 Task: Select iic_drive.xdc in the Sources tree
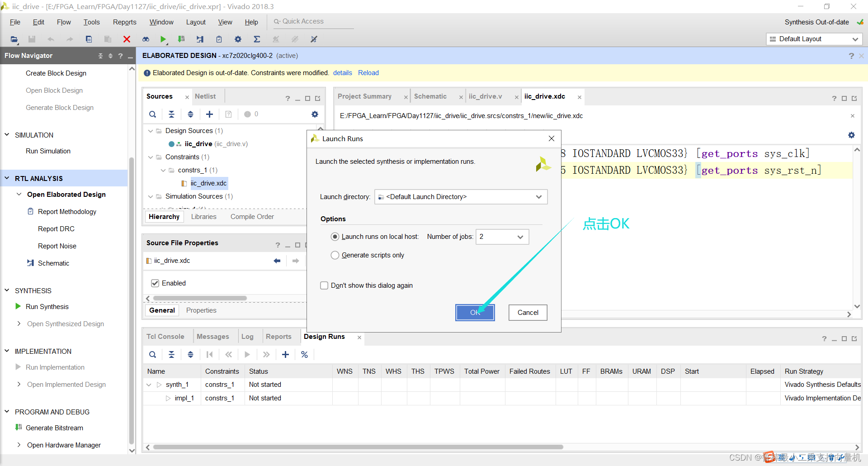(208, 183)
